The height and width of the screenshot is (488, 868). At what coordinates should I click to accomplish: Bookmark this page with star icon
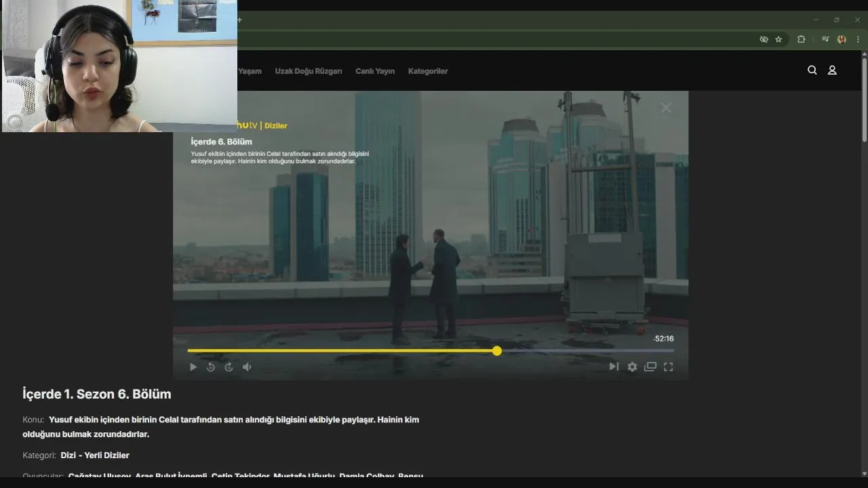[778, 39]
